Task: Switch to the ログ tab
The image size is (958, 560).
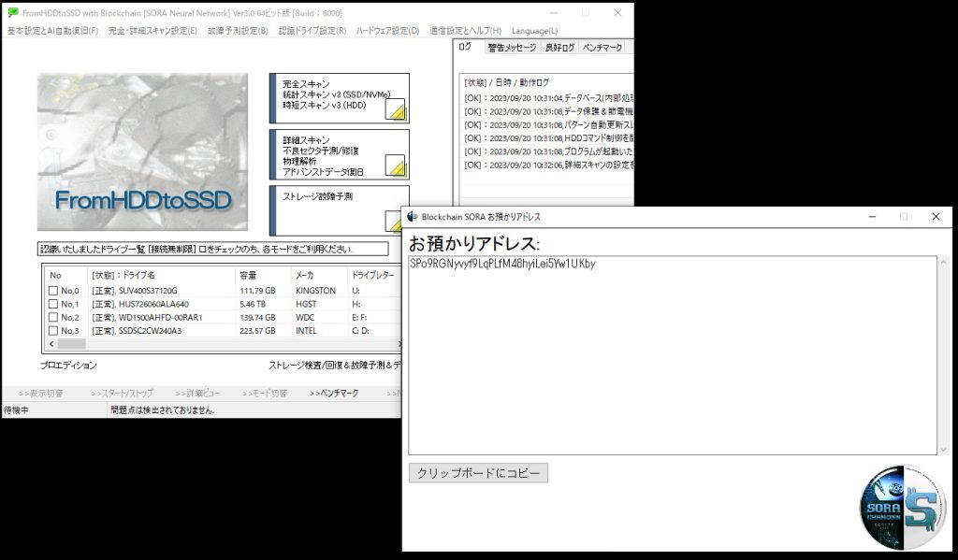Action: tap(466, 47)
